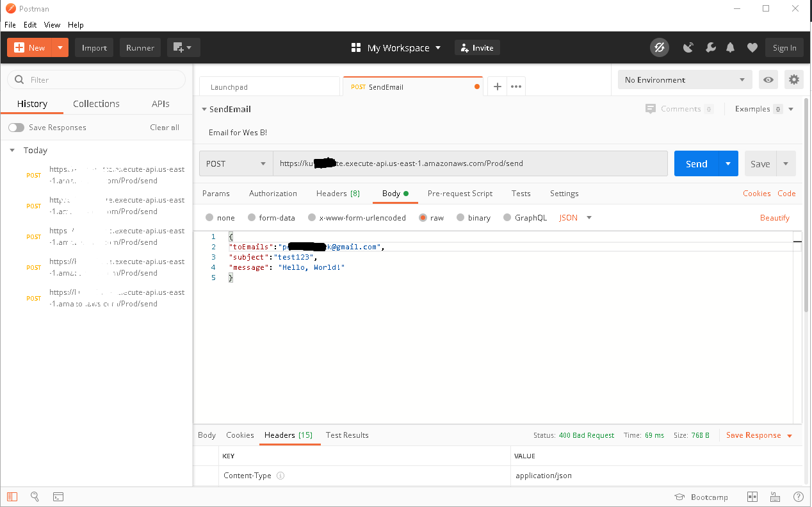Viewport: 812px width, 507px height.
Task: Open manage environments gear icon
Action: click(x=794, y=80)
